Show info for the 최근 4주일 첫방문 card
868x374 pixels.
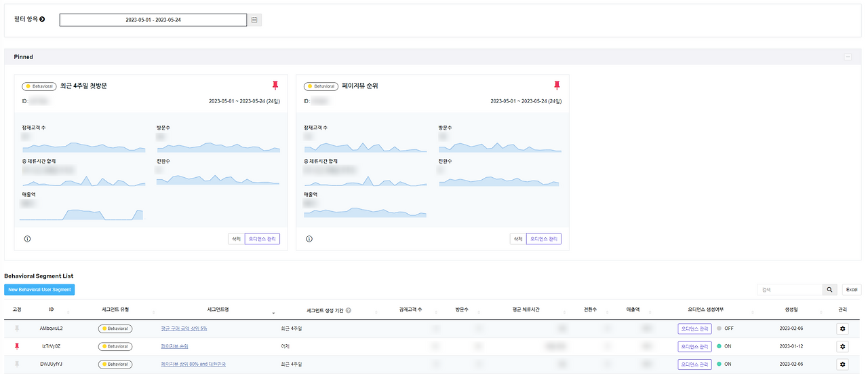pyautogui.click(x=27, y=239)
